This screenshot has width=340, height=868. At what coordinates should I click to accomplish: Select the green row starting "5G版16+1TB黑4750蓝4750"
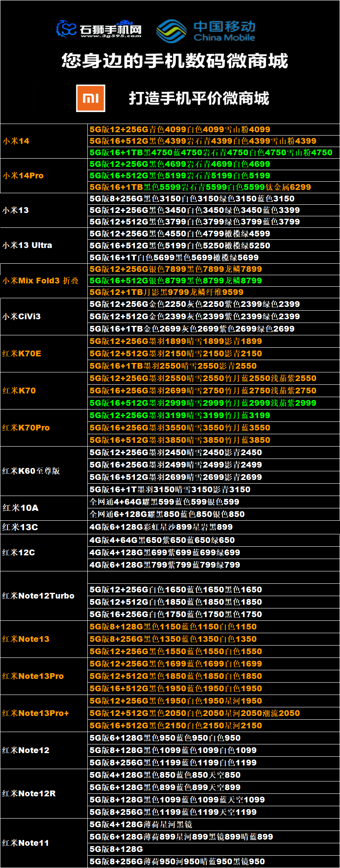214,152
